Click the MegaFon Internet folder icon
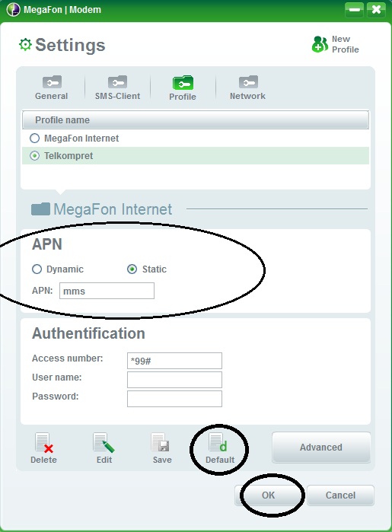 click(40, 209)
